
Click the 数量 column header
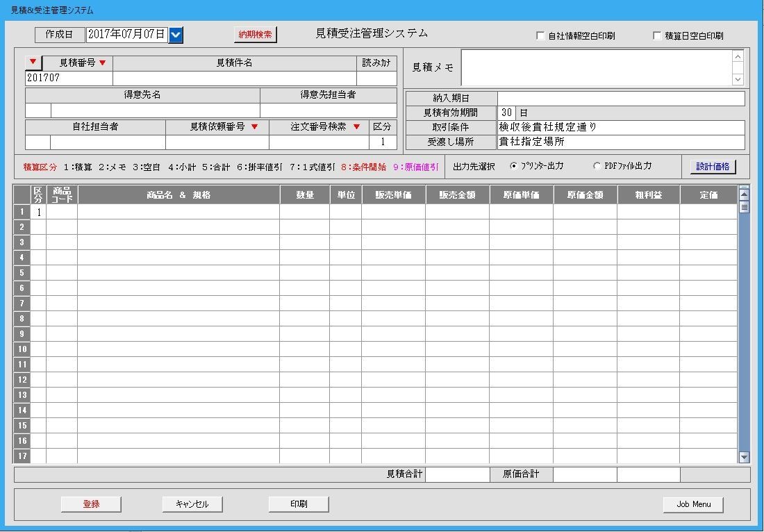[x=305, y=195]
